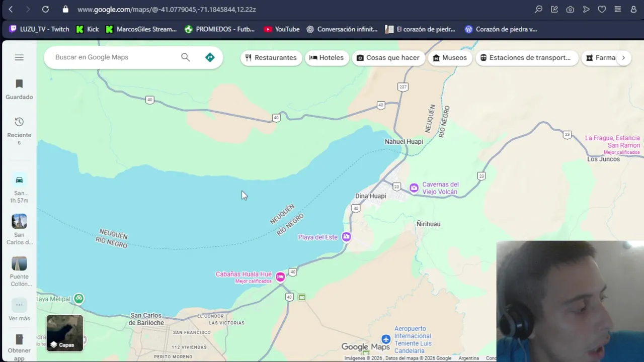The image size is (644, 362).
Task: Open El corazón de piedr... bookmark
Action: pos(421,29)
